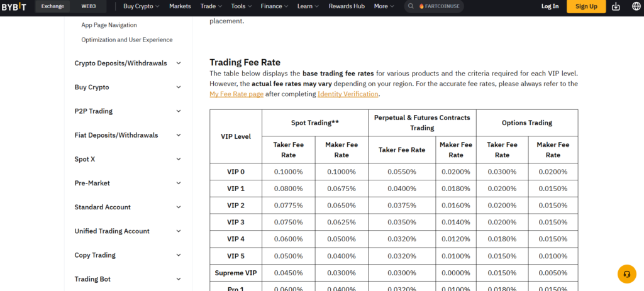Expand the Trading Bot sidebar section
The image size is (644, 291).
tap(179, 279)
